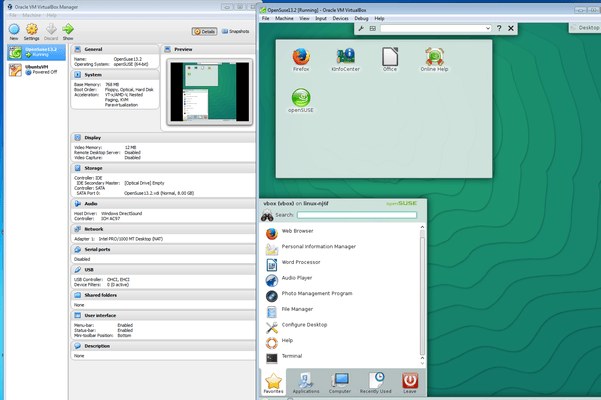The image size is (601, 400).
Task: Launch Web Browser from favorites
Action: pos(341,231)
